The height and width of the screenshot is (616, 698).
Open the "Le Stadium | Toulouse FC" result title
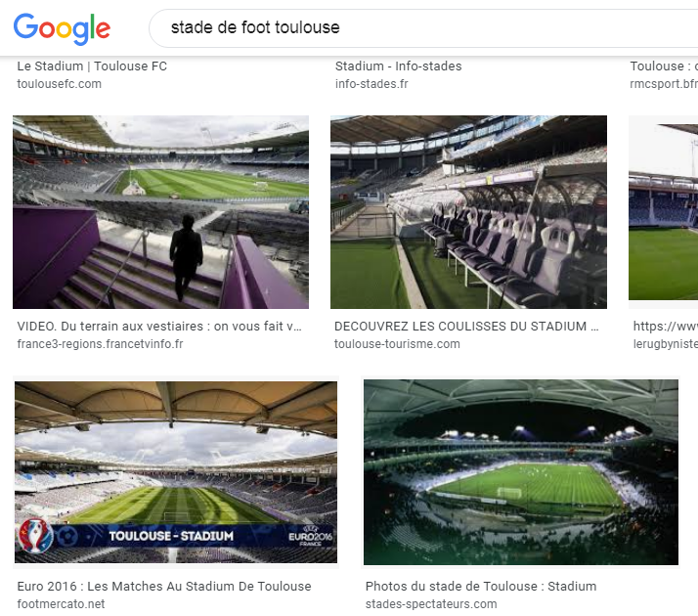click(92, 66)
